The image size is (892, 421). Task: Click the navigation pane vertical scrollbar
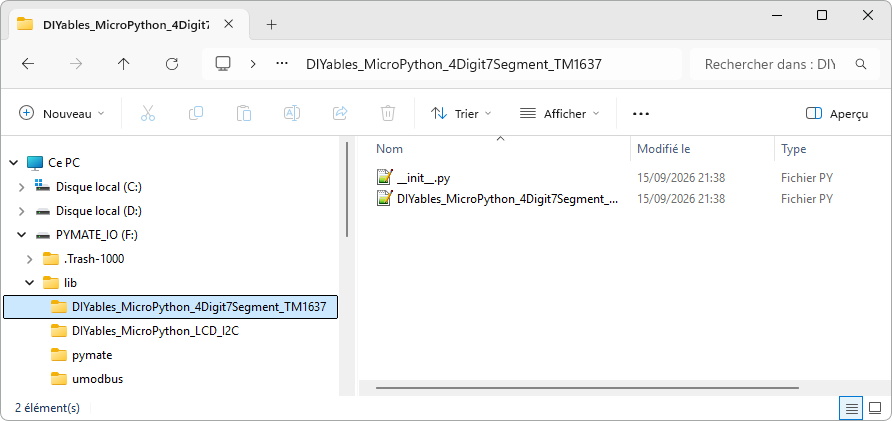click(x=346, y=189)
